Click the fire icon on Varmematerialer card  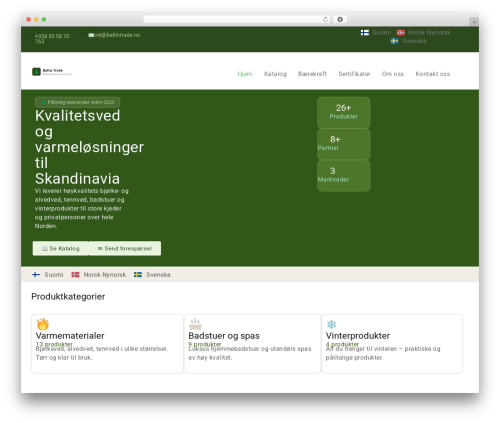tap(42, 324)
